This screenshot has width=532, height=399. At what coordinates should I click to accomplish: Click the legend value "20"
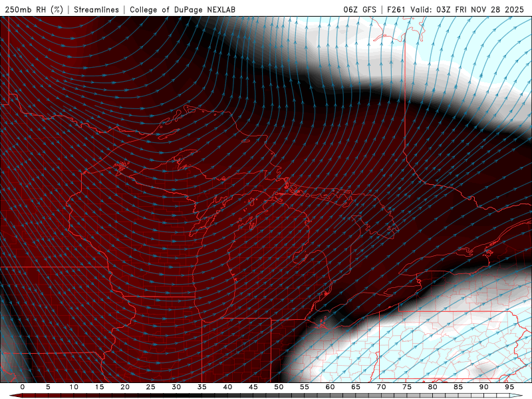[x=125, y=387]
